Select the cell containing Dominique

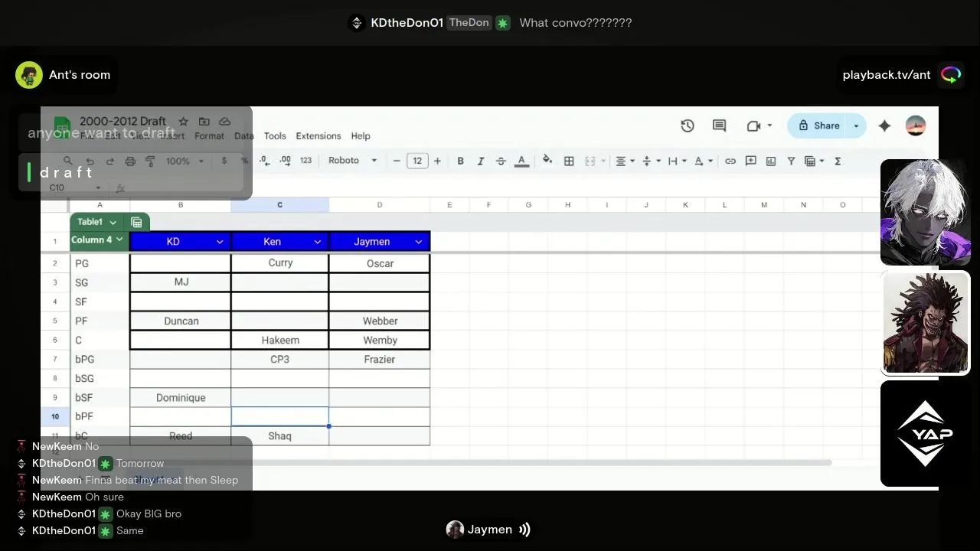click(181, 397)
